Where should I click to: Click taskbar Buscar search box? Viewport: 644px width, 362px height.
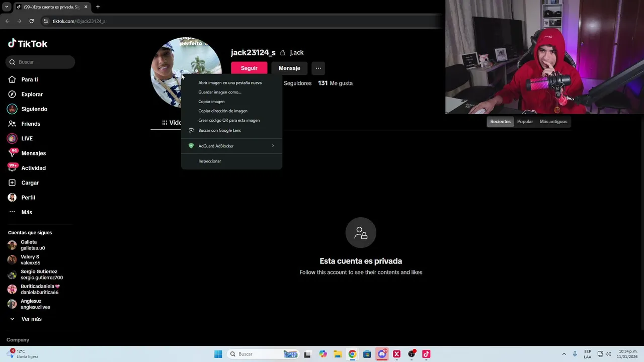(263, 354)
